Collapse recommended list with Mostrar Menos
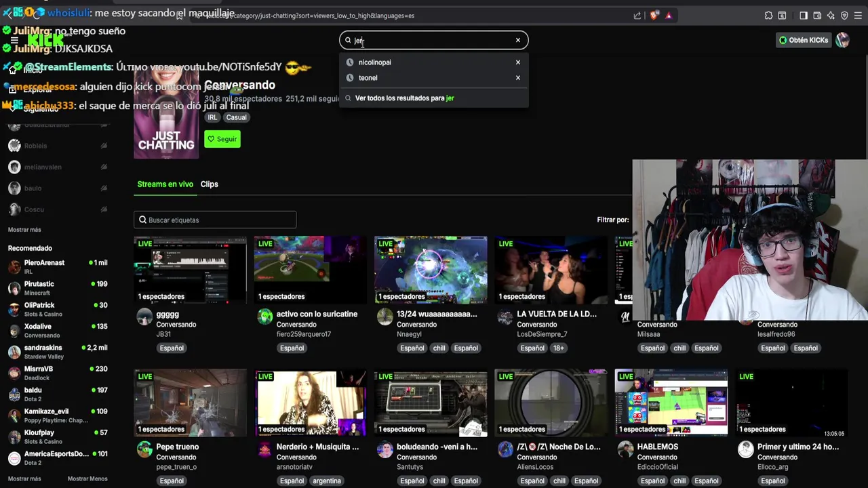Viewport: 868px width, 488px height. [x=87, y=479]
